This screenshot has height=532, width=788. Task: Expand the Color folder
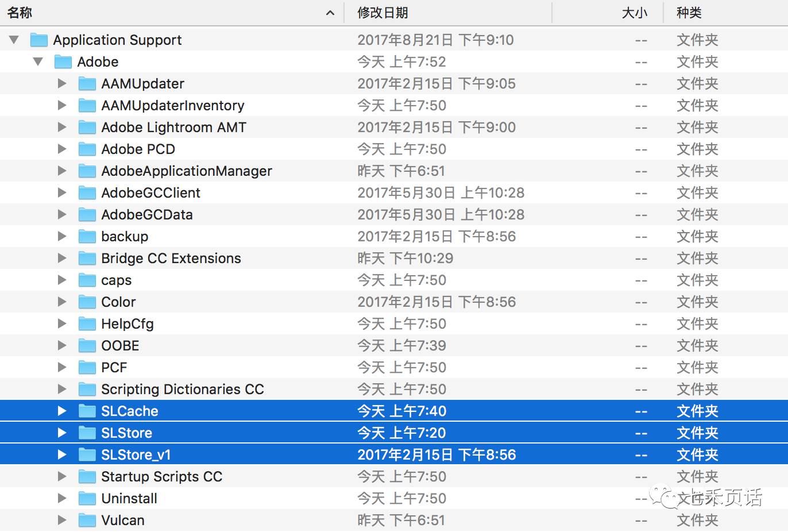[62, 302]
